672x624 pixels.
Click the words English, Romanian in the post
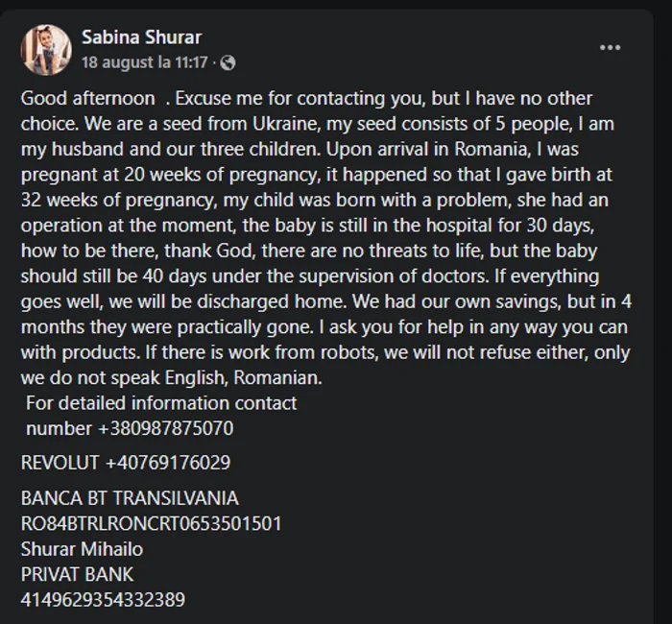[244, 378]
